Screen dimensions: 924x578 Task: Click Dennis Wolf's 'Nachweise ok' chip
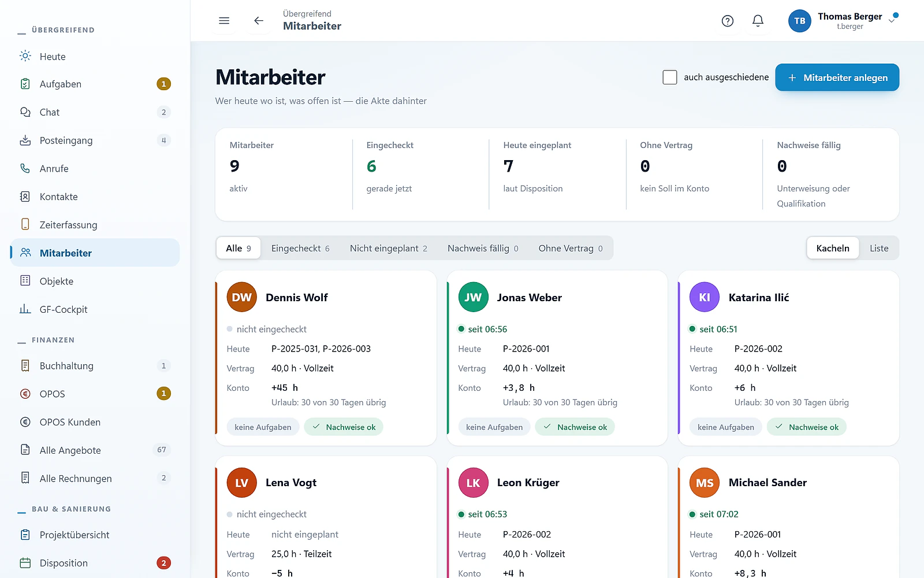point(344,427)
